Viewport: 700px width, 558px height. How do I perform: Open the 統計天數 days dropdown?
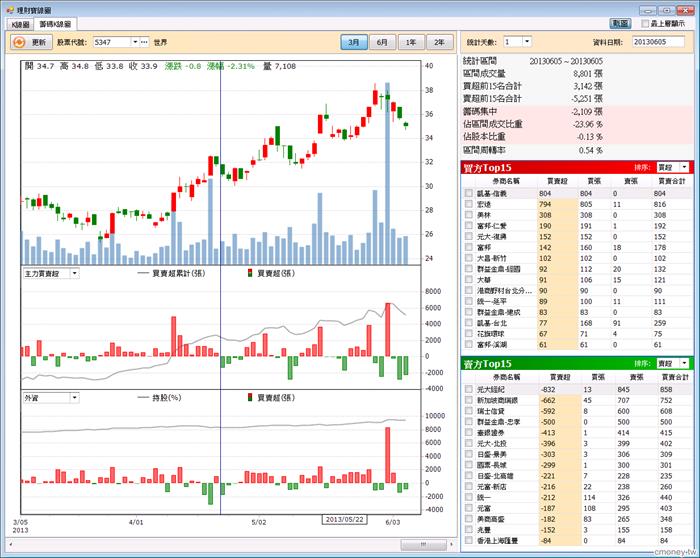[x=527, y=42]
